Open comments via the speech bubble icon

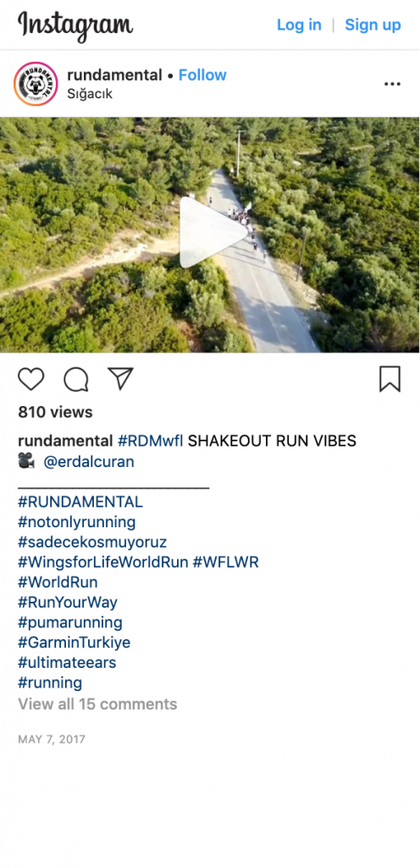pyautogui.click(x=76, y=380)
